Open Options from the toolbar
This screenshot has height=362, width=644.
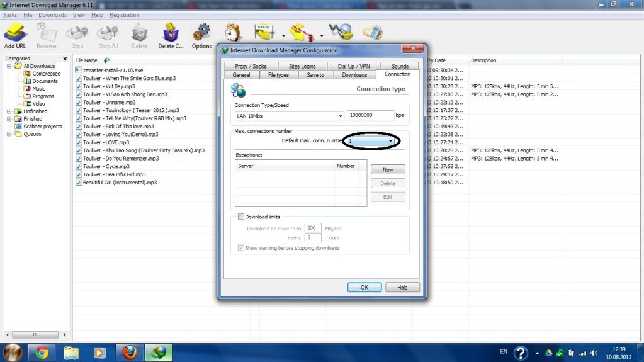(x=201, y=36)
